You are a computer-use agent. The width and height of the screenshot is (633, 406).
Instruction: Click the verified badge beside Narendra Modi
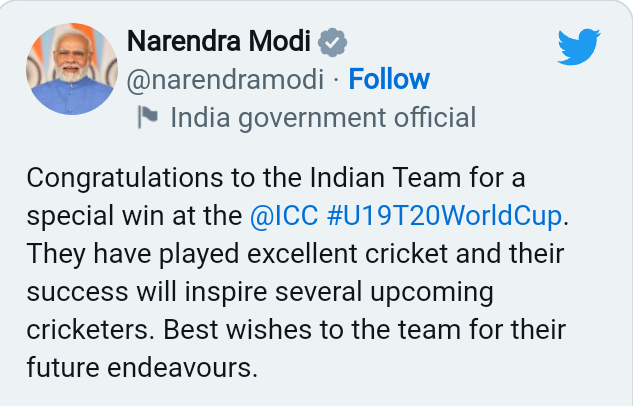[x=332, y=42]
